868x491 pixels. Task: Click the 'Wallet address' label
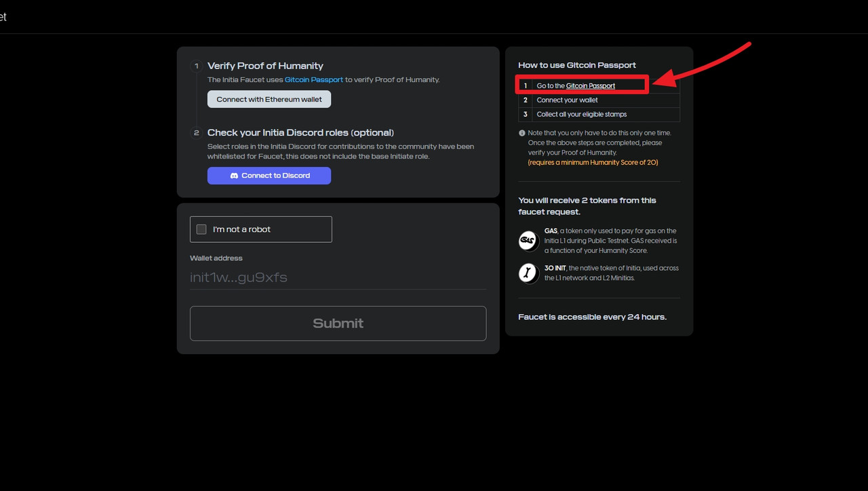tap(216, 258)
